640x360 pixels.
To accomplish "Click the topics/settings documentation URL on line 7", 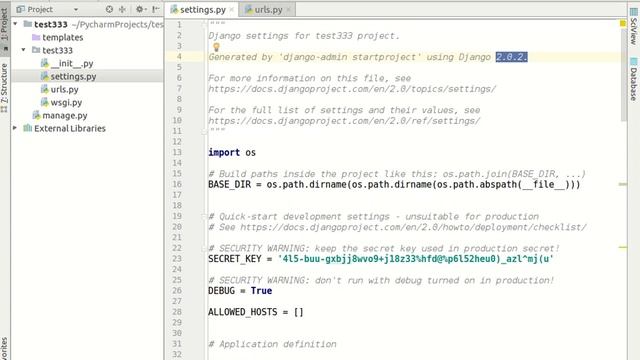I will click(x=352, y=89).
